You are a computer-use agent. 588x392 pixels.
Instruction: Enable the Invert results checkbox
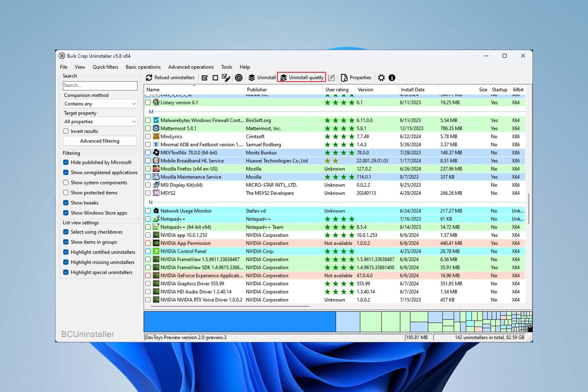(66, 131)
